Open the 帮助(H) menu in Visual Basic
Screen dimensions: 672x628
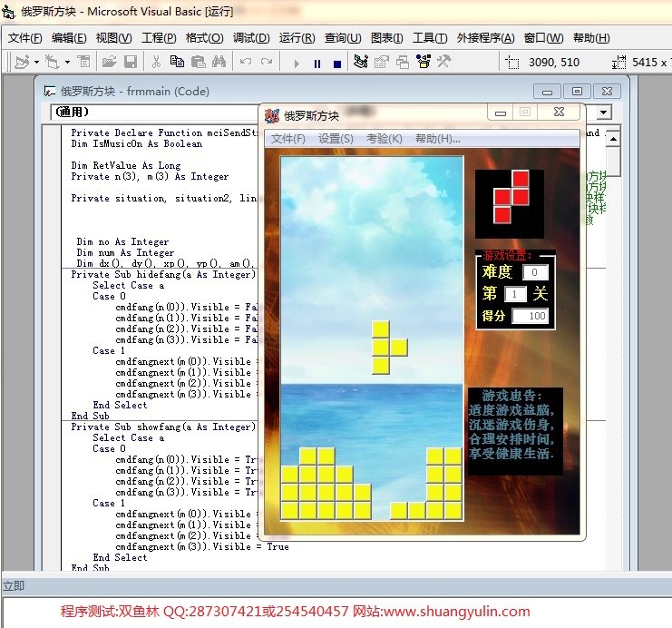(591, 38)
